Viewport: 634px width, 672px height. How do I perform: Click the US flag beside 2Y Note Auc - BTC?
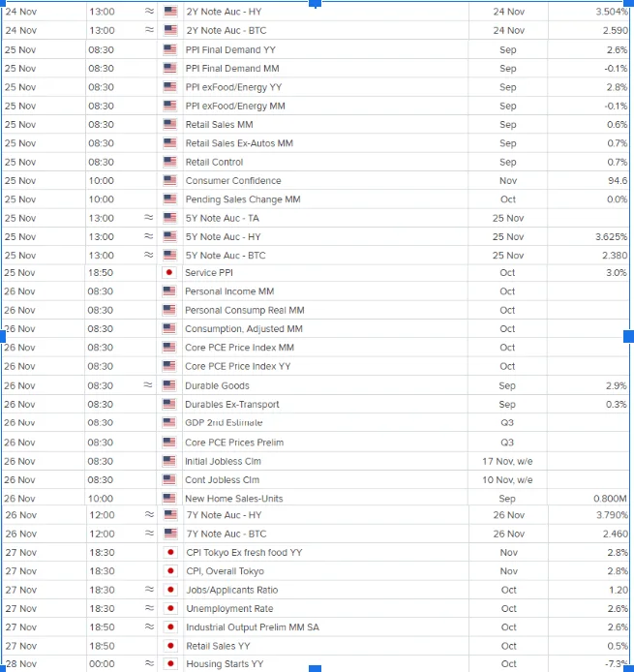pos(170,30)
